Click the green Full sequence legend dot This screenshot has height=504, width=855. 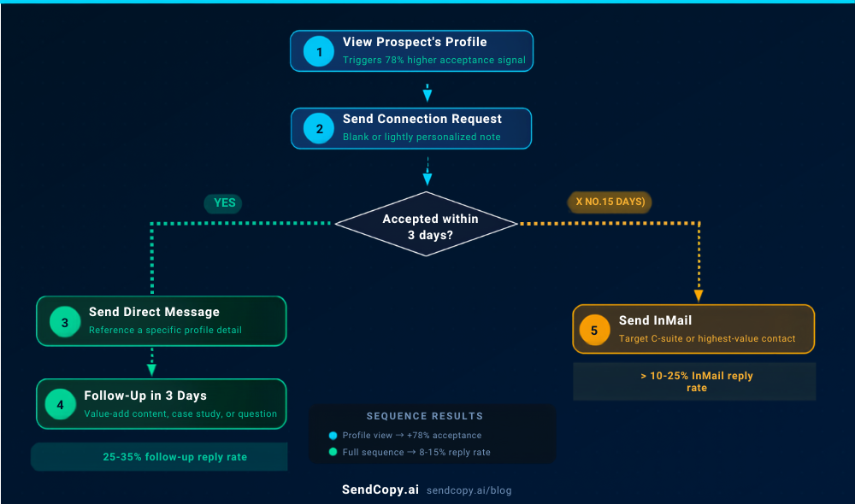pyautogui.click(x=333, y=452)
